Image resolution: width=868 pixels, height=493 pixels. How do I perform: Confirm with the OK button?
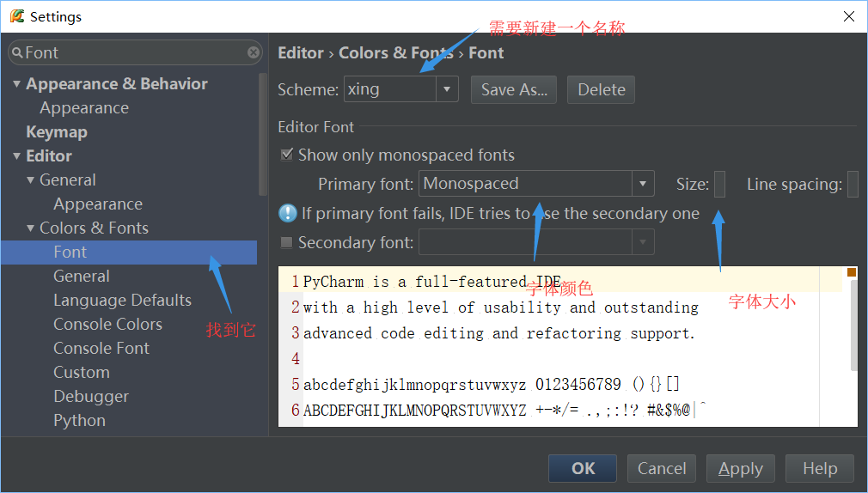point(583,468)
